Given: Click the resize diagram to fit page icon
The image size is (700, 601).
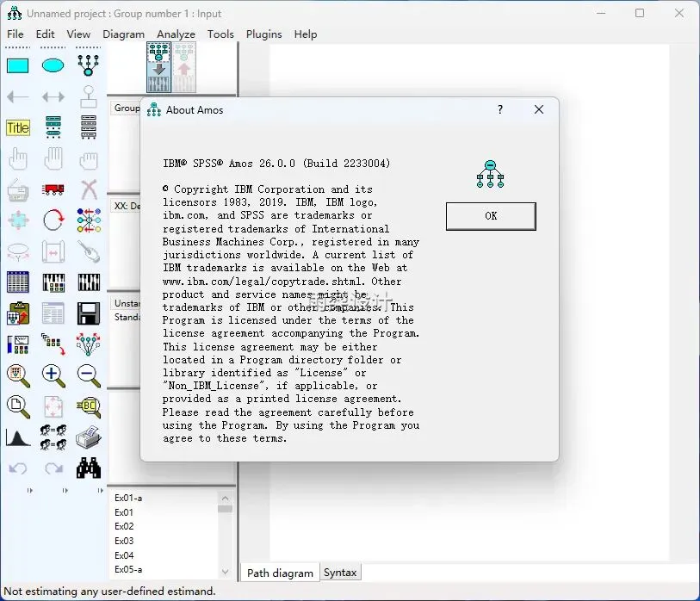Looking at the screenshot, I should pos(53,407).
